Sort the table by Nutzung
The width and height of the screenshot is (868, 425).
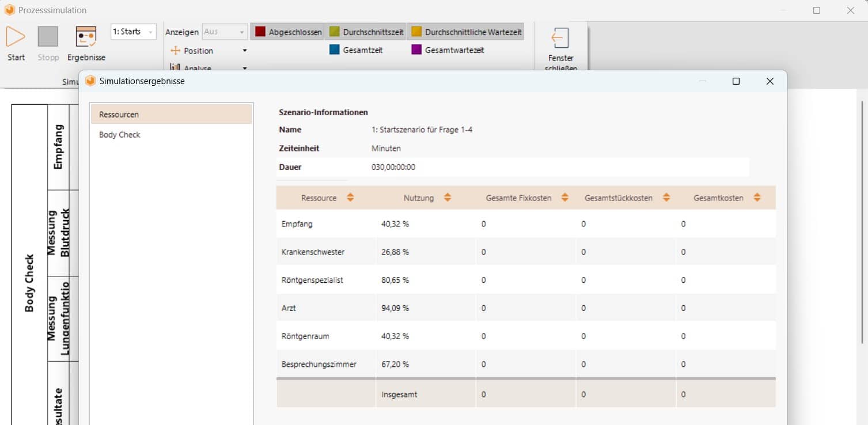[448, 198]
